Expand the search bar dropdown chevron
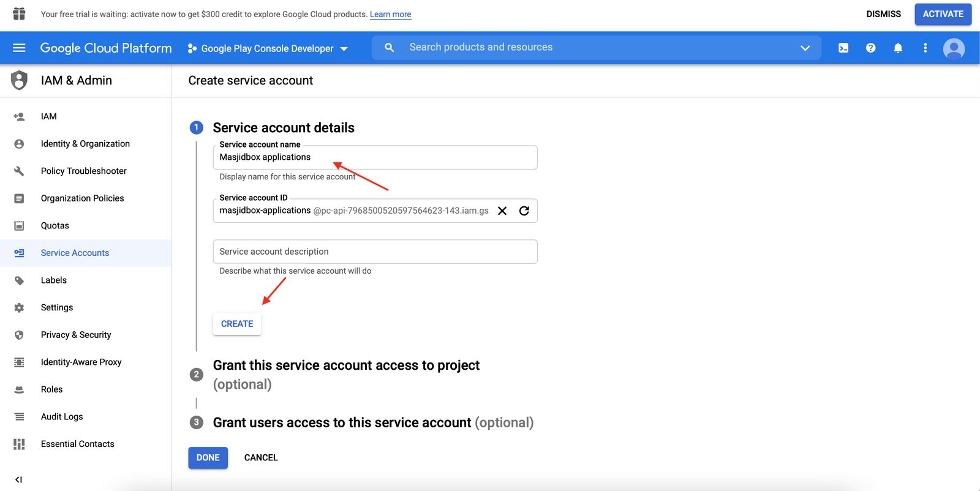The height and width of the screenshot is (491, 980). click(805, 48)
